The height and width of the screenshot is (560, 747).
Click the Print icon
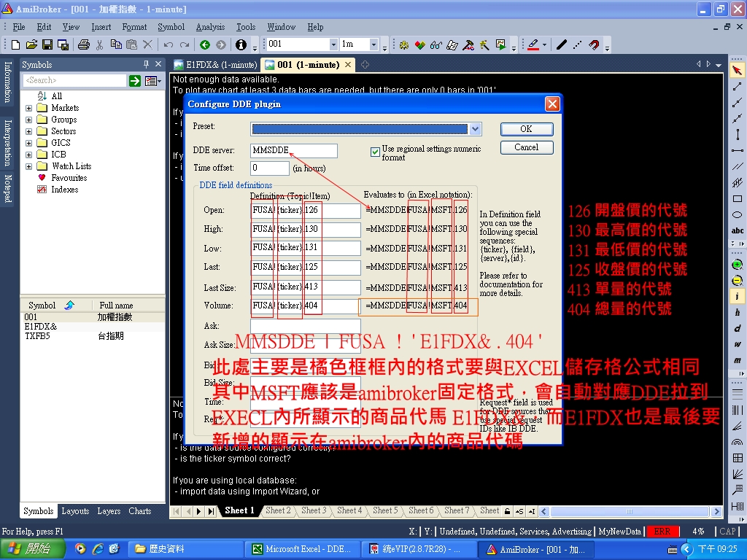tap(84, 44)
